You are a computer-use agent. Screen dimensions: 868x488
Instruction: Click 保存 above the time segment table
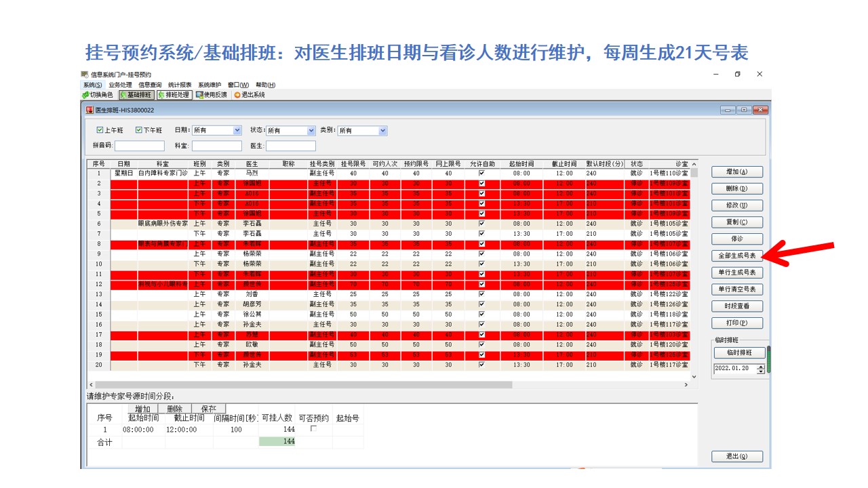[208, 409]
